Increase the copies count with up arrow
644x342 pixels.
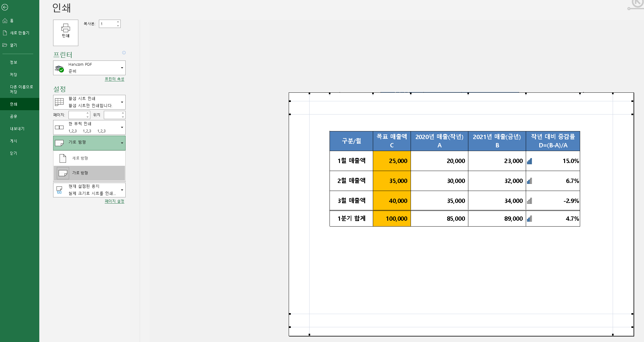[118, 22]
